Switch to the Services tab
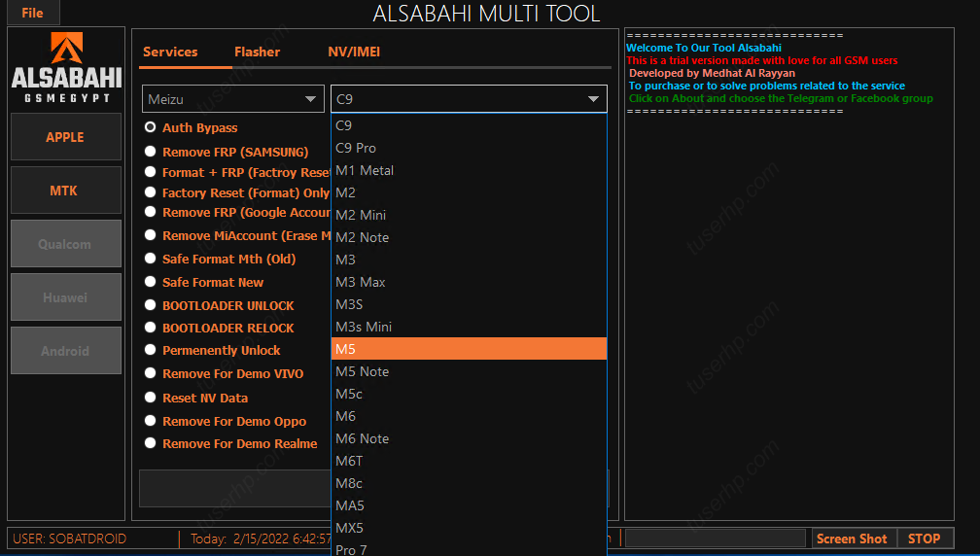Viewport: 980px width, 556px height. 170,52
